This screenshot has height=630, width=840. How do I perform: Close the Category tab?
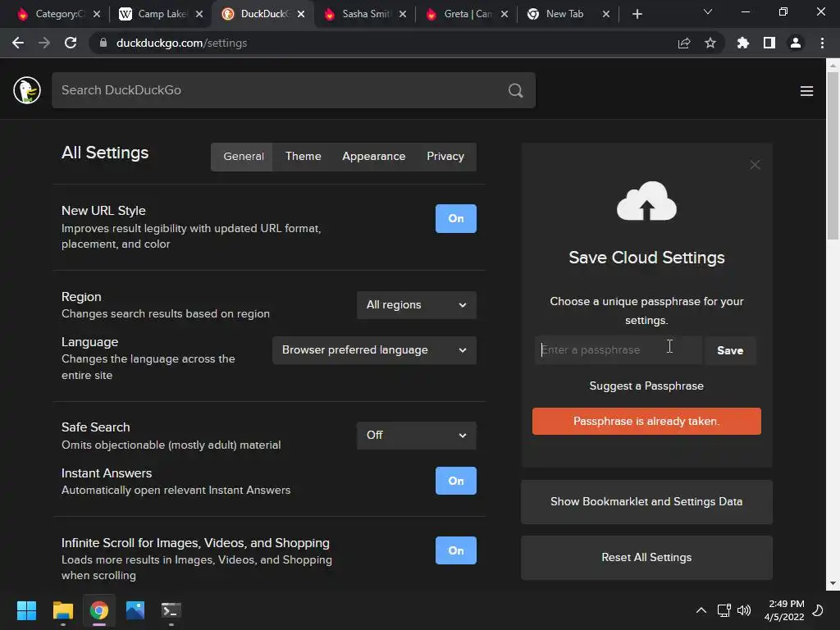[97, 14]
